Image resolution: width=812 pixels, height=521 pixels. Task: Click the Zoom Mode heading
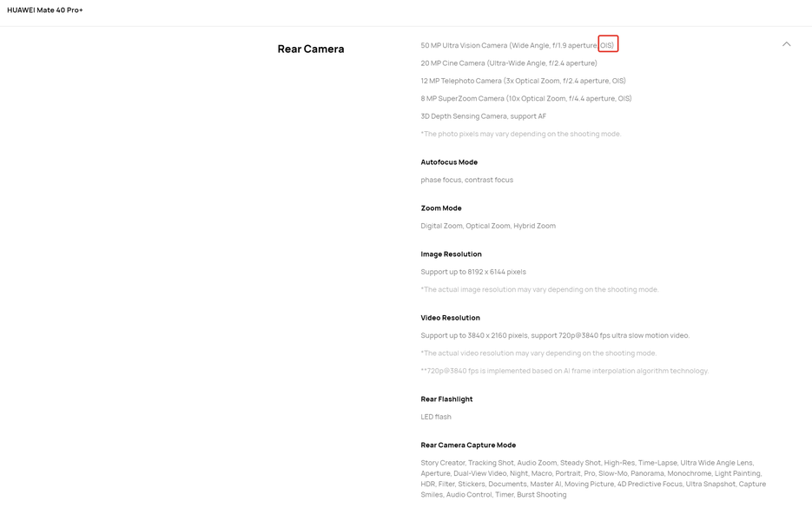pos(441,208)
